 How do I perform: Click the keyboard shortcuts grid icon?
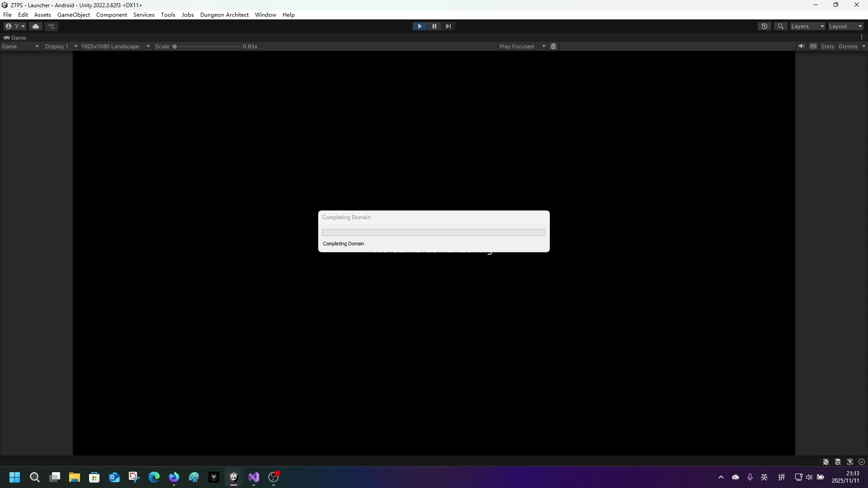point(813,46)
